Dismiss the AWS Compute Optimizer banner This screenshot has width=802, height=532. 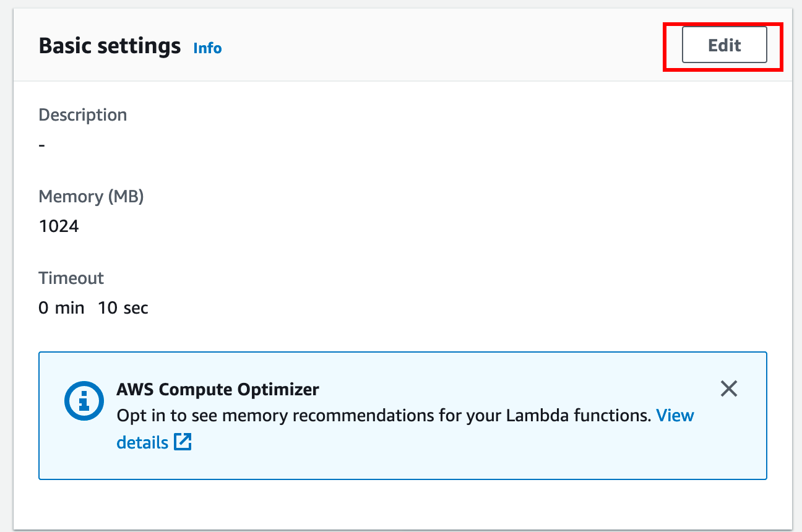729,388
